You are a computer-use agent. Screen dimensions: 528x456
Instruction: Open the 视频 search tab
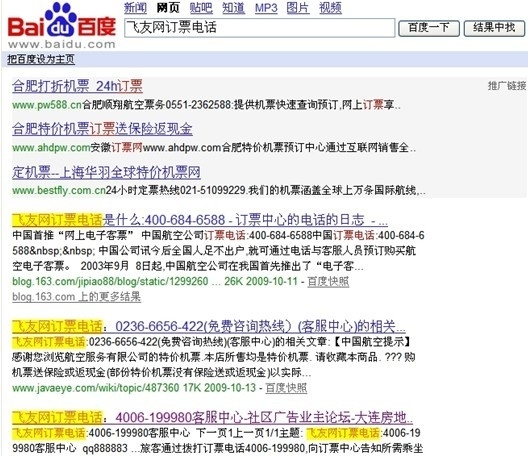(x=330, y=7)
